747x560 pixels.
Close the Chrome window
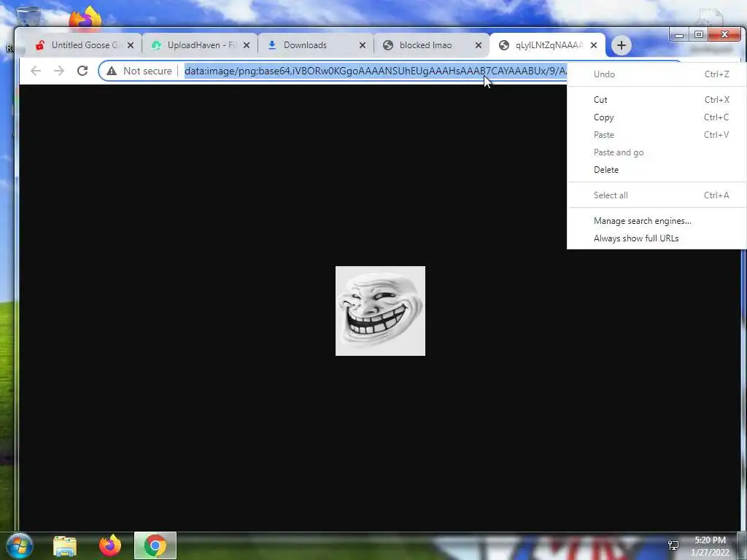click(724, 34)
